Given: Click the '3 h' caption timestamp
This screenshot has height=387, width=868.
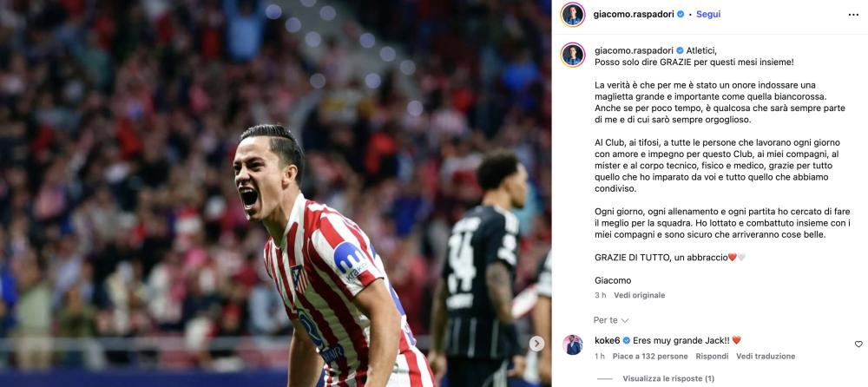Looking at the screenshot, I should [600, 295].
